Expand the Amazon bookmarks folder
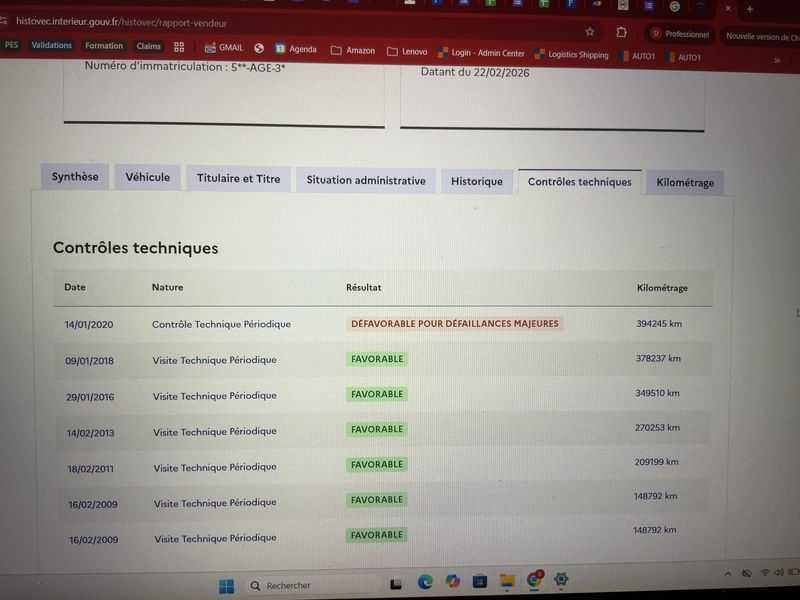The height and width of the screenshot is (600, 800). point(353,51)
